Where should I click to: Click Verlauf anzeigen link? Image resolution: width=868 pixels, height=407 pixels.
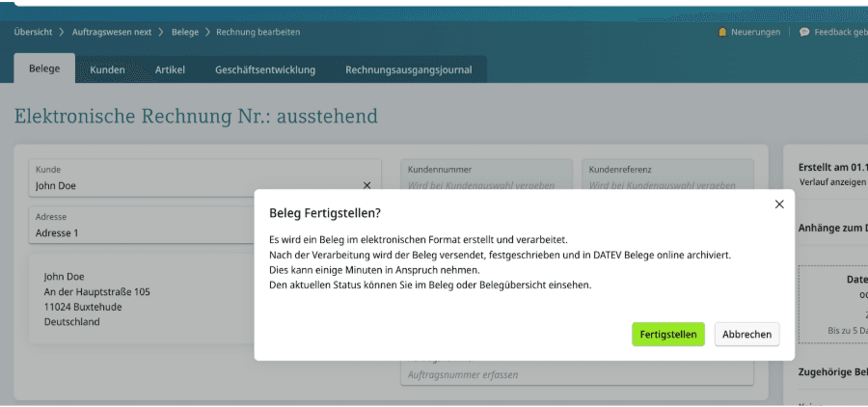click(831, 182)
